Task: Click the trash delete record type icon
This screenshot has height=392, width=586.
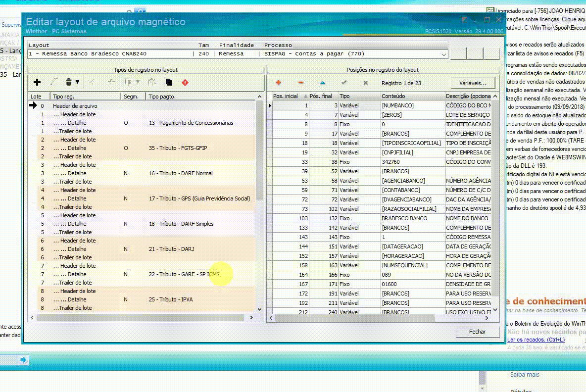Action: (x=68, y=82)
